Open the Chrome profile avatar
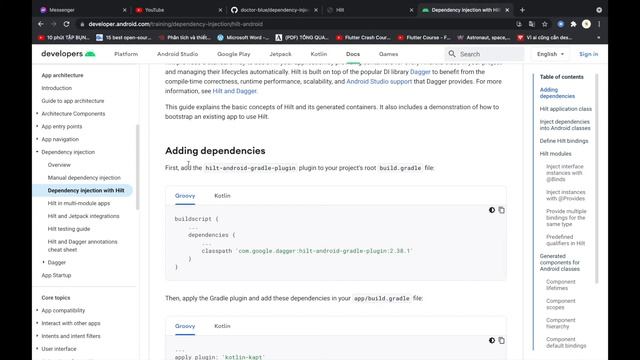 (x=586, y=24)
